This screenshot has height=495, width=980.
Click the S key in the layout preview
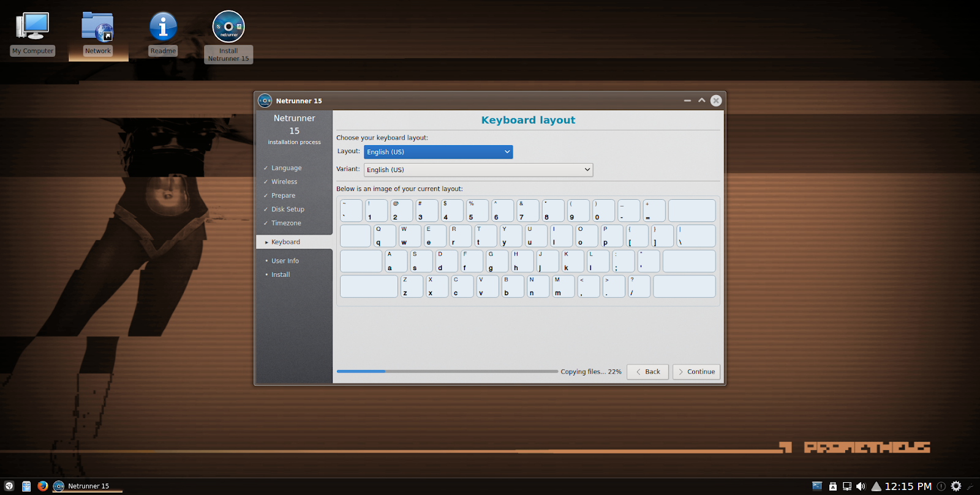(421, 261)
